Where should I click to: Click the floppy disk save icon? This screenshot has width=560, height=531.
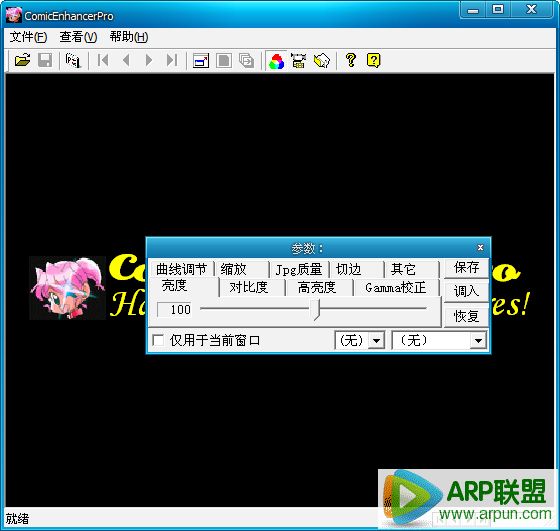click(x=45, y=60)
